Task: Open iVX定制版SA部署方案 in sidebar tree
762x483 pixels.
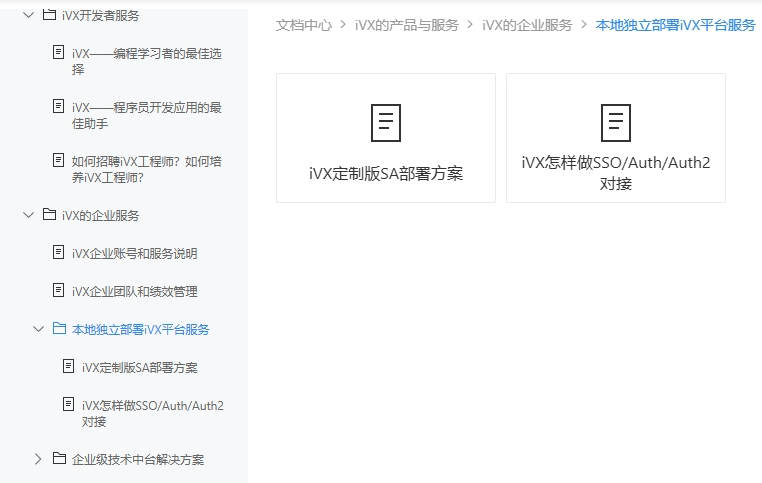Action: click(x=139, y=367)
